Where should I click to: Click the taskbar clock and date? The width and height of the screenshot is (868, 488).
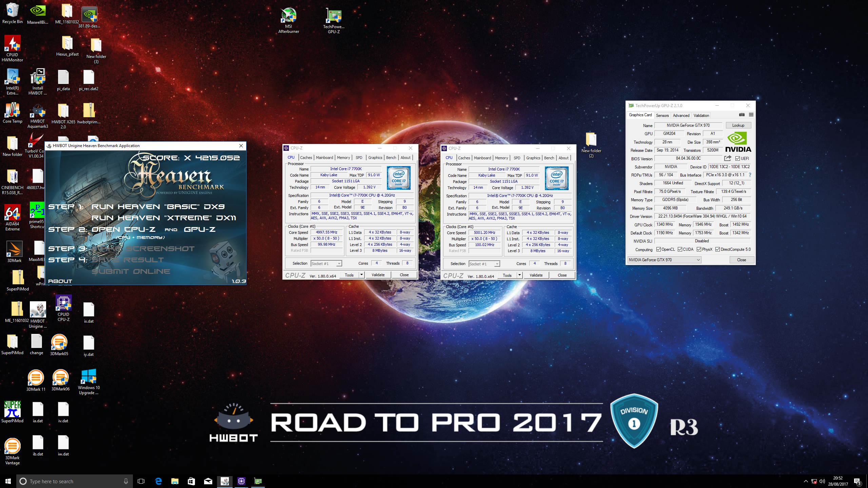pos(838,481)
